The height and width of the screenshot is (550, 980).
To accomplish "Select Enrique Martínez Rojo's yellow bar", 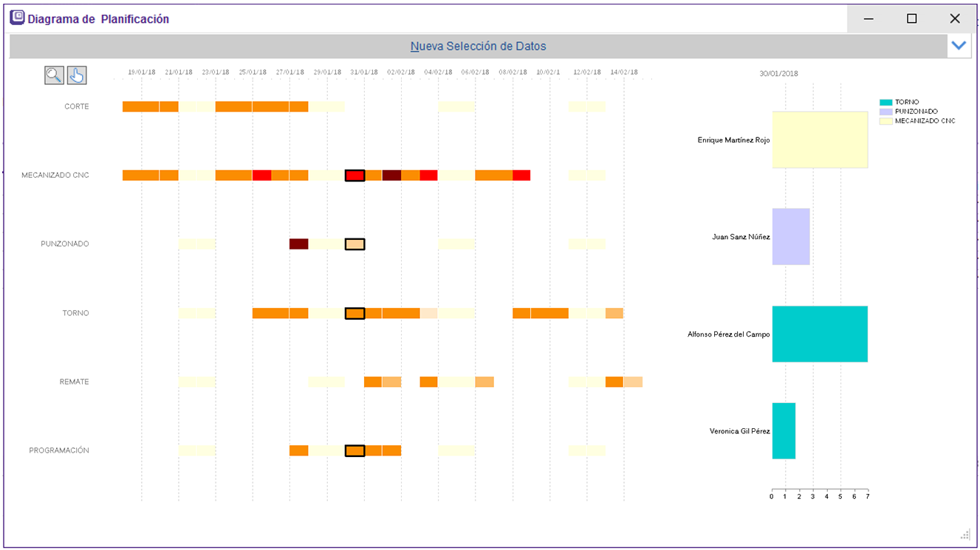I will 820,140.
